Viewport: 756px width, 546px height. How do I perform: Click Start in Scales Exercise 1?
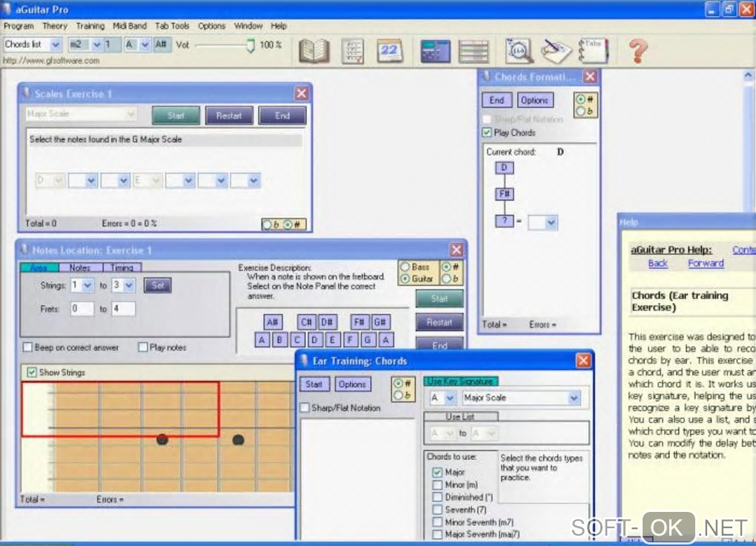[x=176, y=116]
